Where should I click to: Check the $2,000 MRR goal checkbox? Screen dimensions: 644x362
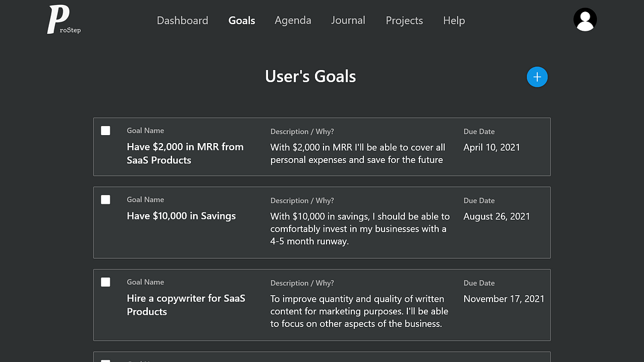coord(106,130)
